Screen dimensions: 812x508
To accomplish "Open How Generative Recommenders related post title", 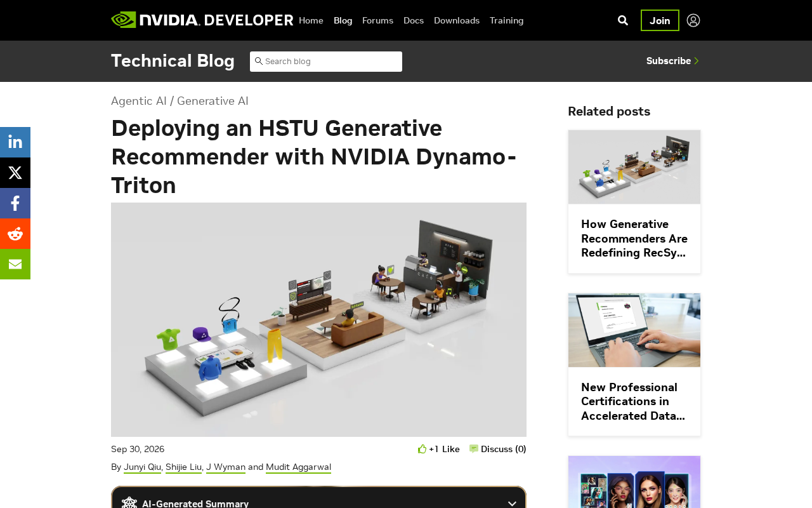I will click(634, 238).
